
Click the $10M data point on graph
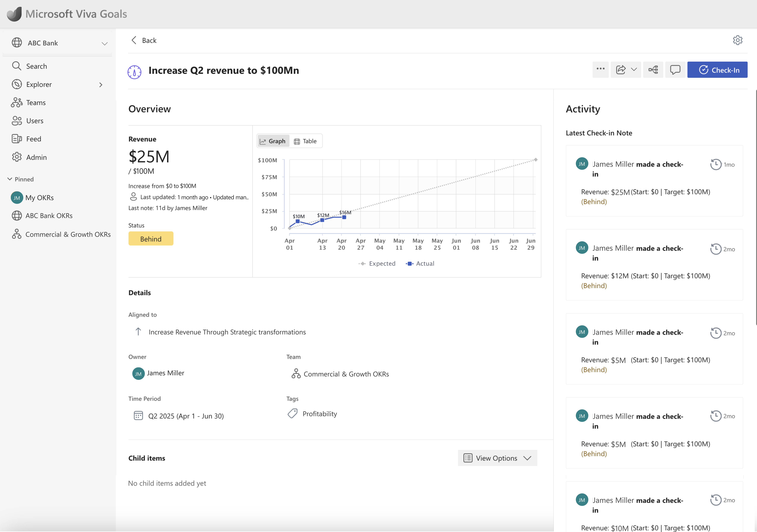(298, 222)
